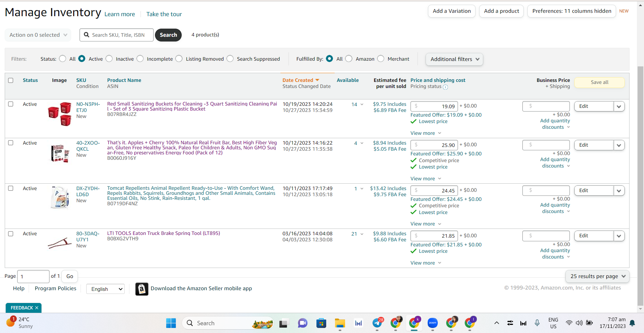This screenshot has height=333, width=644.
Task: Click the microphone icon in the system tray
Action: click(x=537, y=323)
